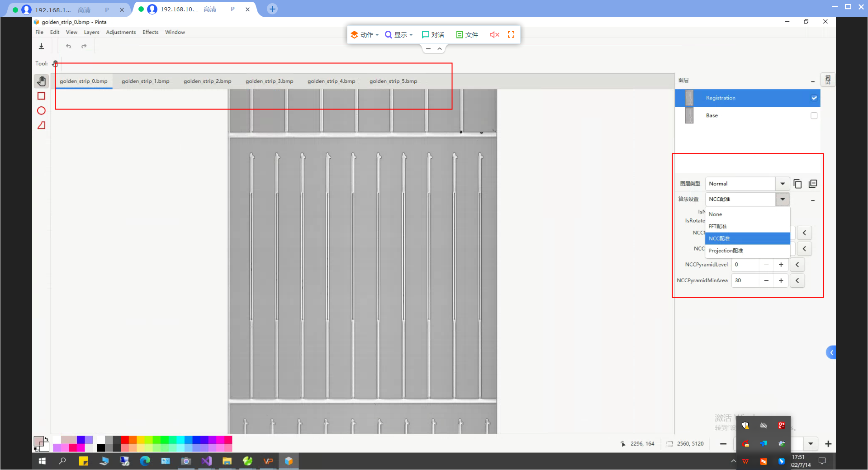Zoom in with the plus button
The image size is (868, 470).
(x=828, y=444)
